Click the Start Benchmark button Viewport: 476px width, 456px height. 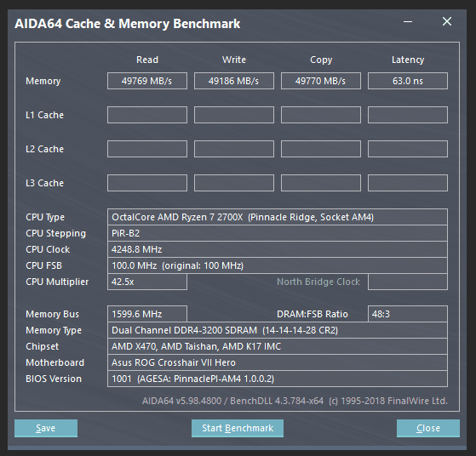[238, 428]
